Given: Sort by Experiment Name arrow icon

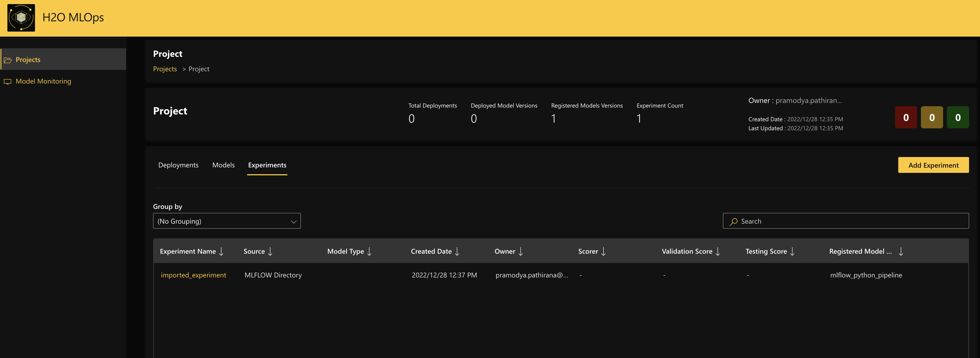Looking at the screenshot, I should 221,252.
